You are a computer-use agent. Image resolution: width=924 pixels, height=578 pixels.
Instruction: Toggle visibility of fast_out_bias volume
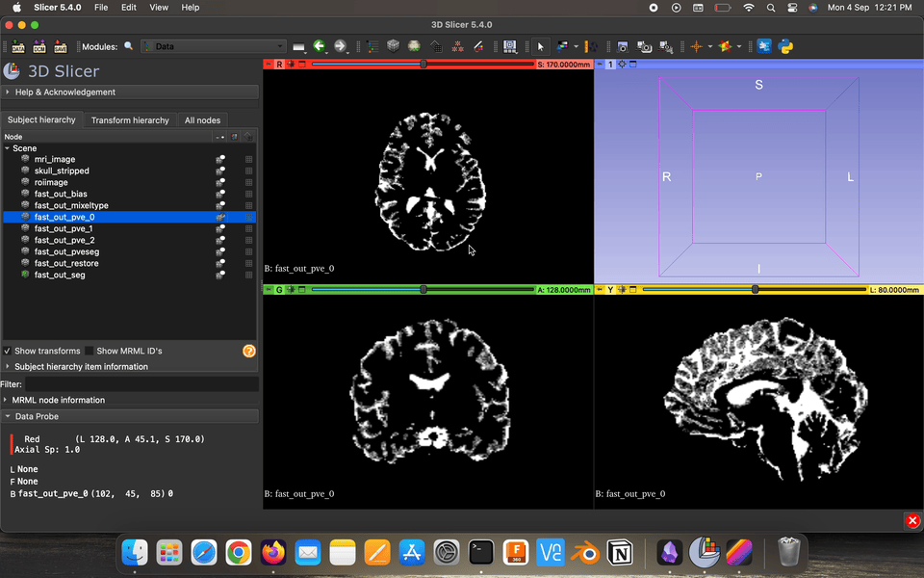click(220, 194)
